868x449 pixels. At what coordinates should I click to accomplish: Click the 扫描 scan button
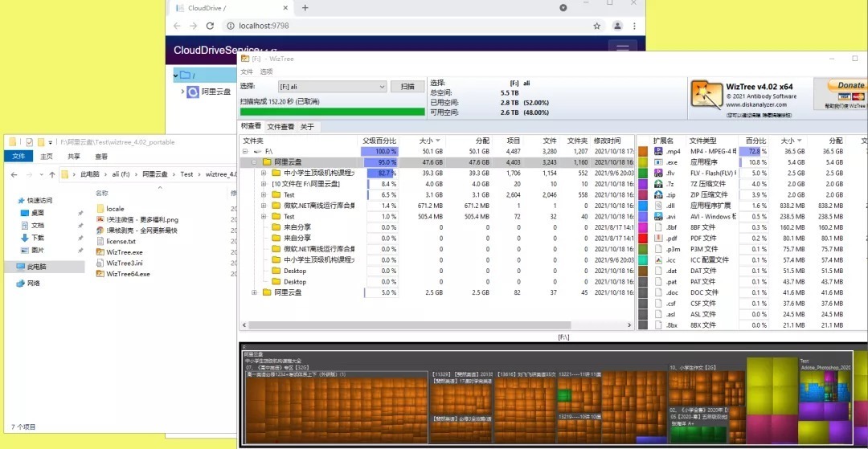click(408, 87)
